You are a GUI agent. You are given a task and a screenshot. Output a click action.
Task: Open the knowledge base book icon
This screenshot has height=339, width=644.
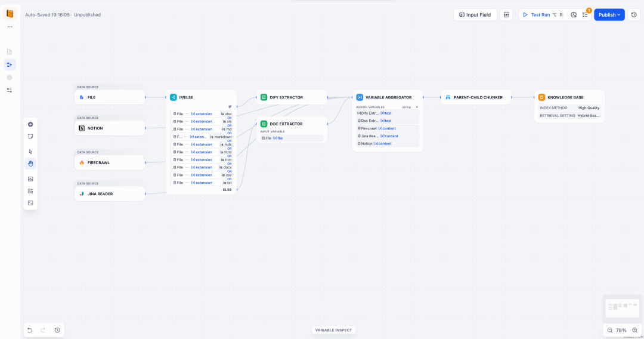pyautogui.click(x=10, y=14)
